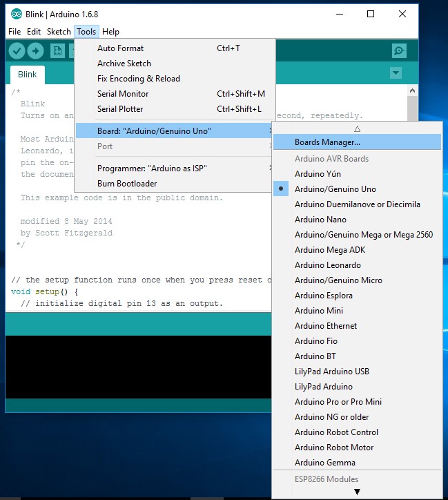The width and height of the screenshot is (448, 500).
Task: Minimize the Arduino window
Action: coord(340,14)
